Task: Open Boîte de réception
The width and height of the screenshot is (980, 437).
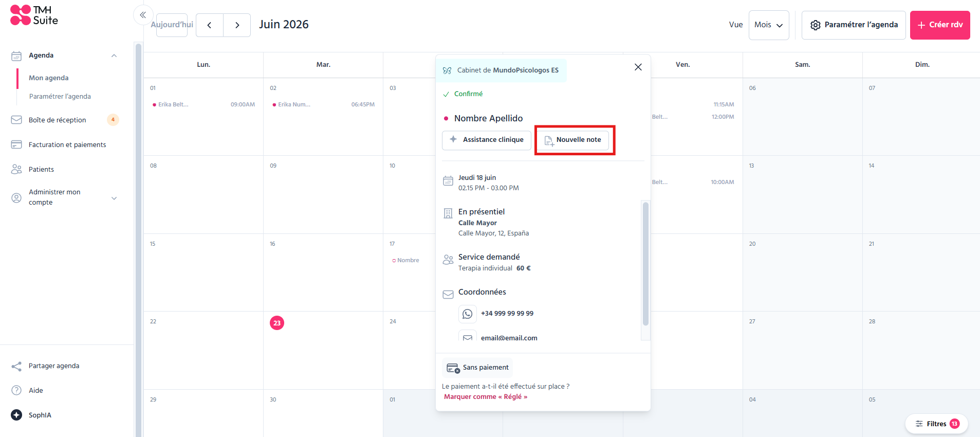Action: (x=58, y=120)
